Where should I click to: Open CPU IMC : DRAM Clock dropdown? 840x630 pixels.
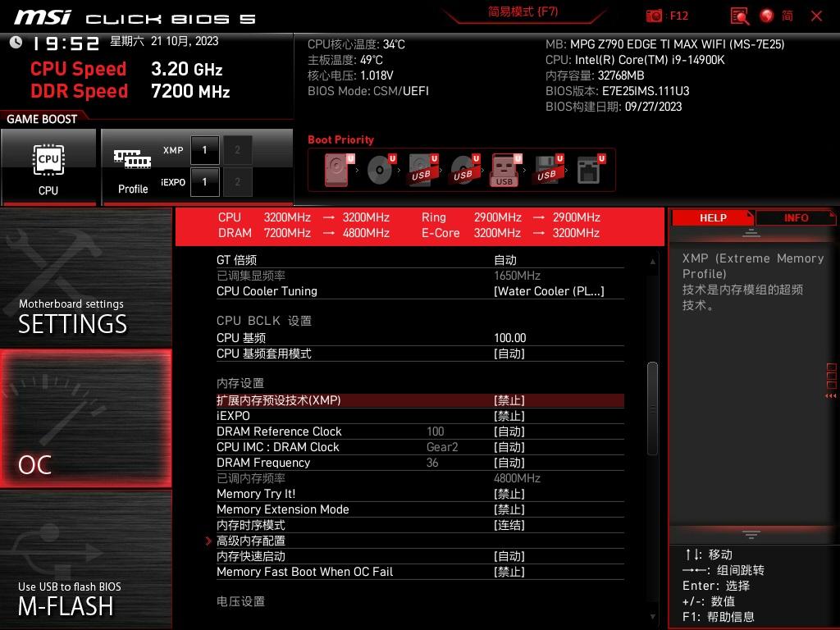(509, 447)
